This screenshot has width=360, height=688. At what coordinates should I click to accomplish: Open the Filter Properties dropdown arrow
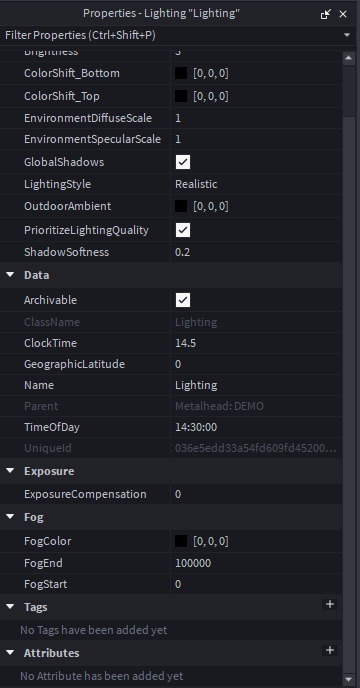tap(347, 35)
